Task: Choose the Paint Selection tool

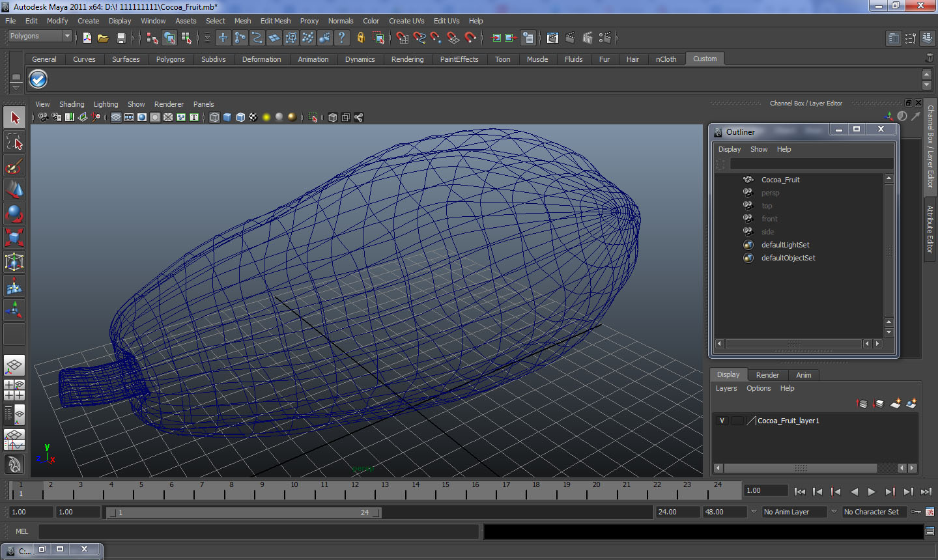Action: [14, 166]
